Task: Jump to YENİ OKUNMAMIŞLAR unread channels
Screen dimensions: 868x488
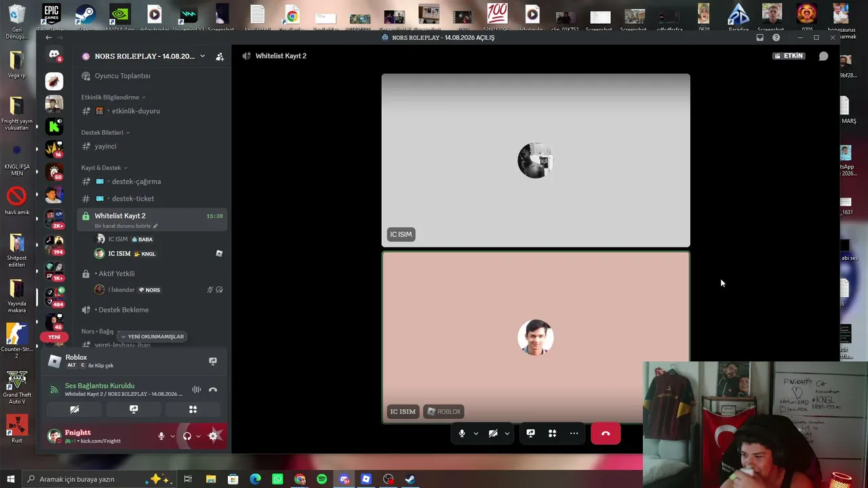Action: 152,337
